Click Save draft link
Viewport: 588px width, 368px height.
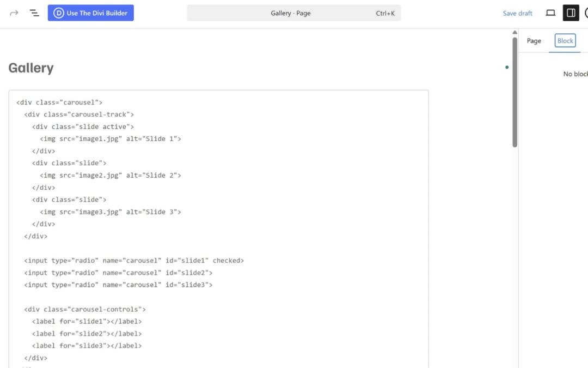click(517, 13)
